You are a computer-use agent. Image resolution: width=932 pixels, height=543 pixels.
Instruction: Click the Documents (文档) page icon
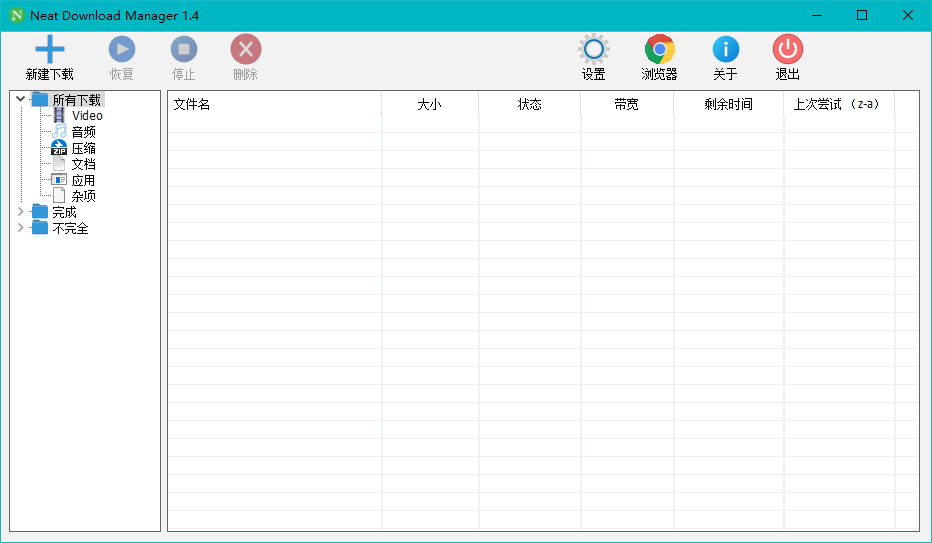[x=59, y=163]
